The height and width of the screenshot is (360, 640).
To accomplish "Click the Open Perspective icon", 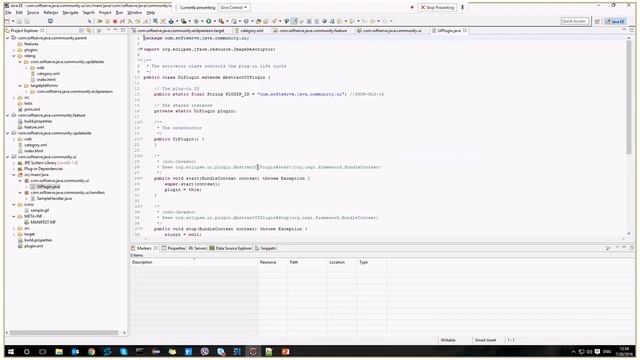I will 597,21.
